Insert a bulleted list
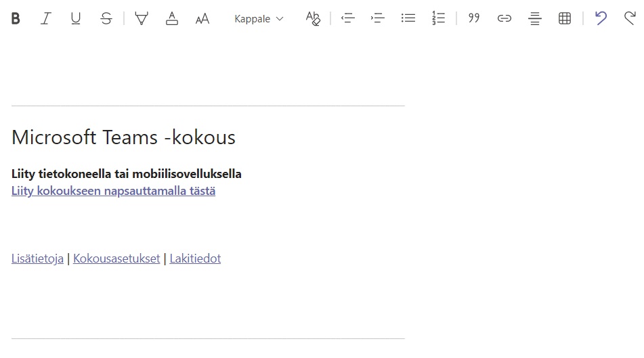 tap(408, 19)
